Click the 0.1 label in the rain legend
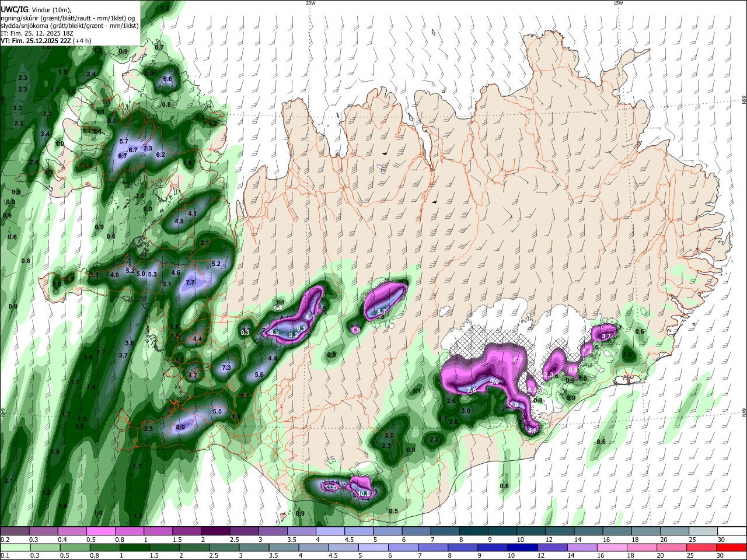Image resolution: width=747 pixels, height=560 pixels. tap(5, 556)
